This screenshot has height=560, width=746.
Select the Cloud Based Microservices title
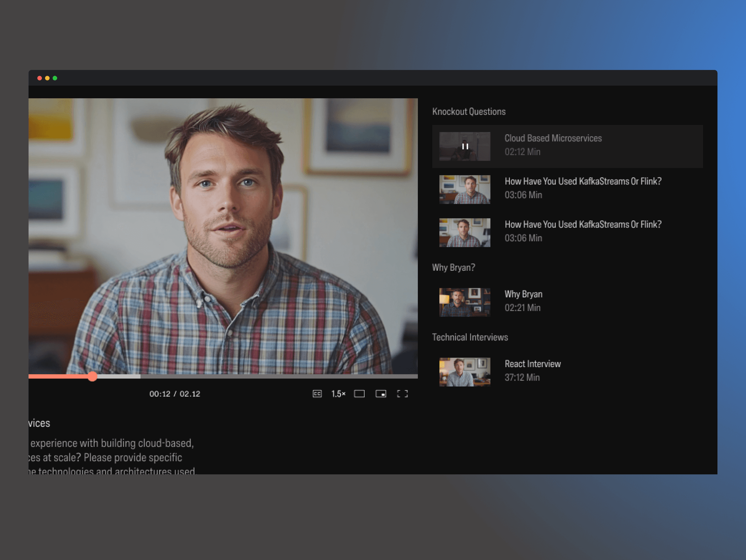pos(553,138)
